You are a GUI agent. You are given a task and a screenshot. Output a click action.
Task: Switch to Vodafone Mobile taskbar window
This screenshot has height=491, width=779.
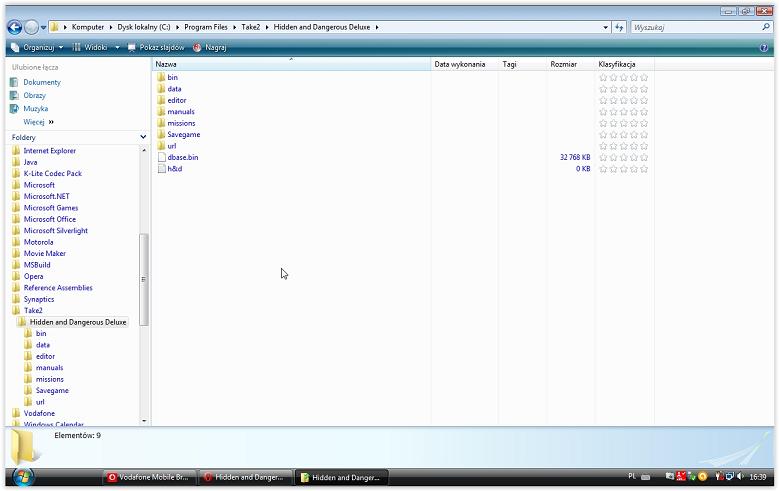[149, 478]
